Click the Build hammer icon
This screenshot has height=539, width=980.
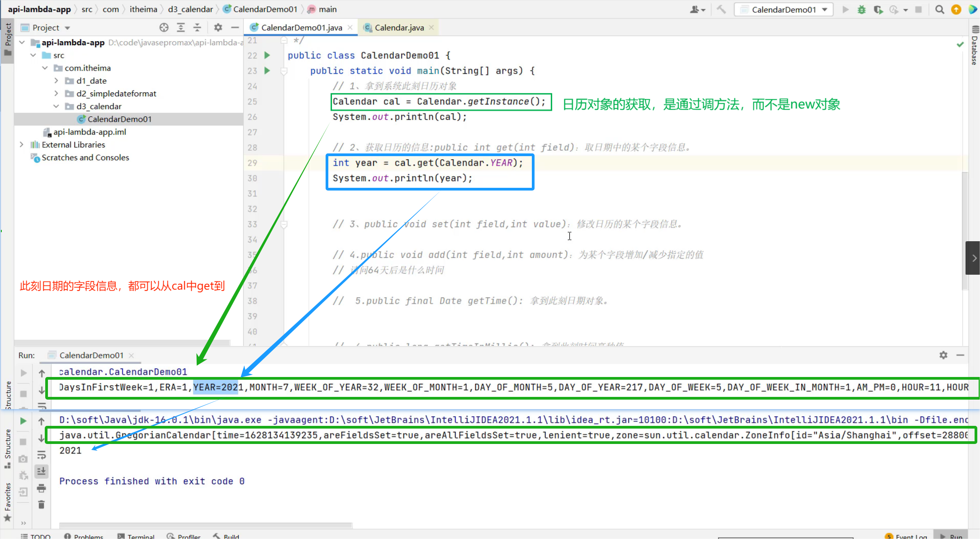coord(721,10)
